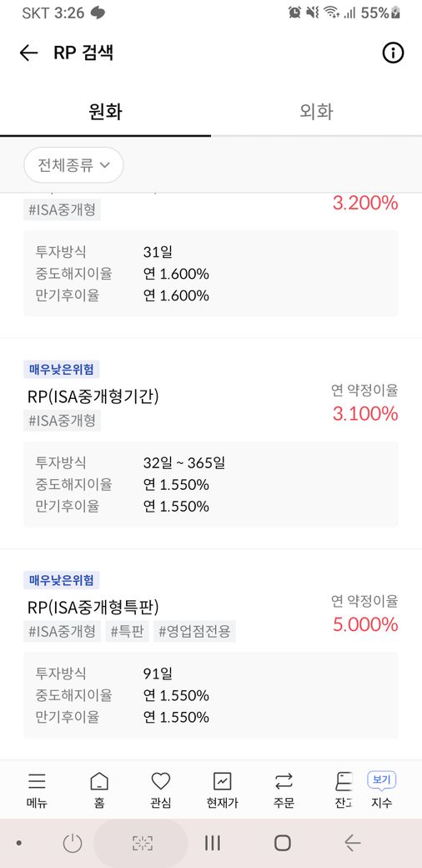Expand the 전체종류 dropdown filter
The width and height of the screenshot is (422, 868).
[73, 165]
